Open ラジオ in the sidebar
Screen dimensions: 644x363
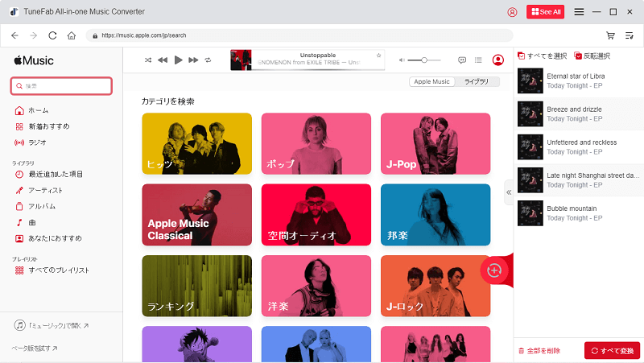31,142
